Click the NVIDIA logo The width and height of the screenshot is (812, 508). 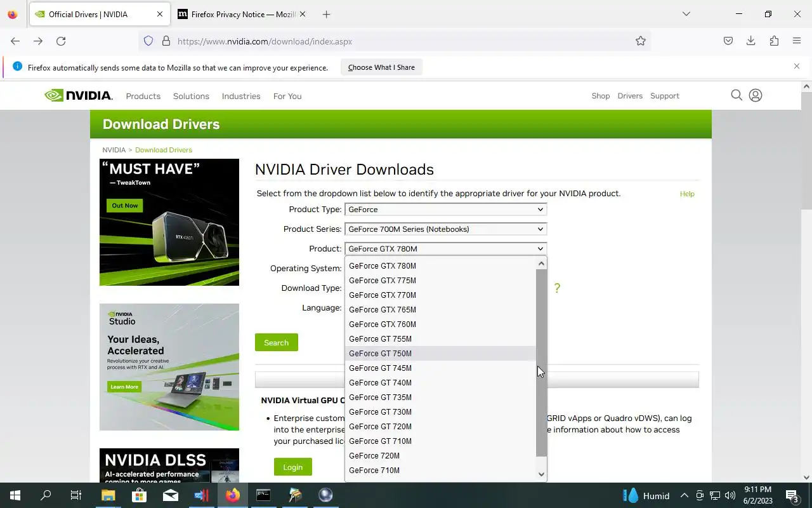tap(79, 96)
